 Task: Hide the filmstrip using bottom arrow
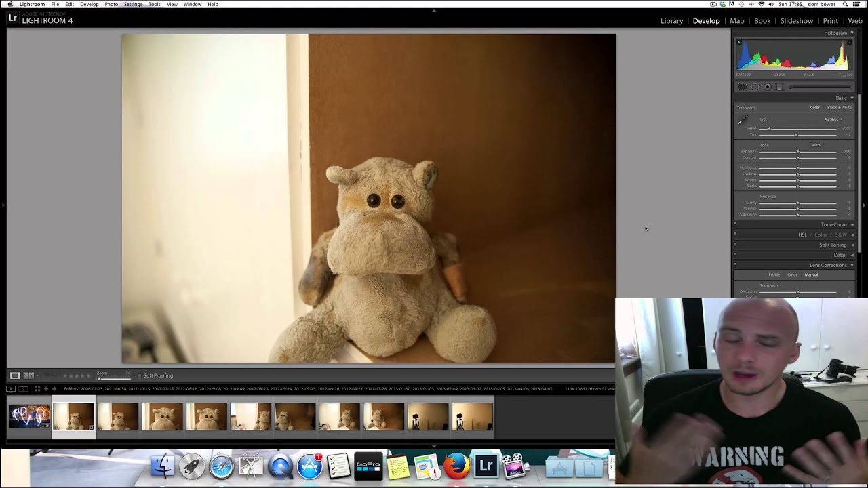tap(434, 446)
